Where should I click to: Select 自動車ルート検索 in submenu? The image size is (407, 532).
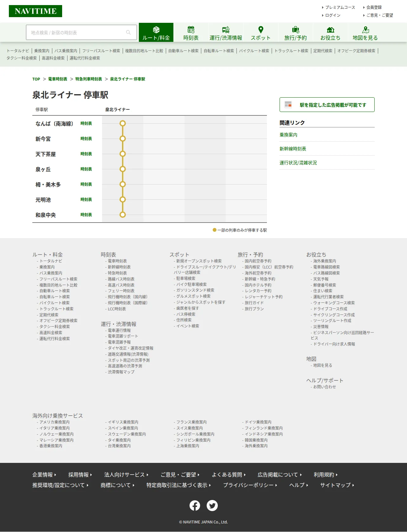184,50
